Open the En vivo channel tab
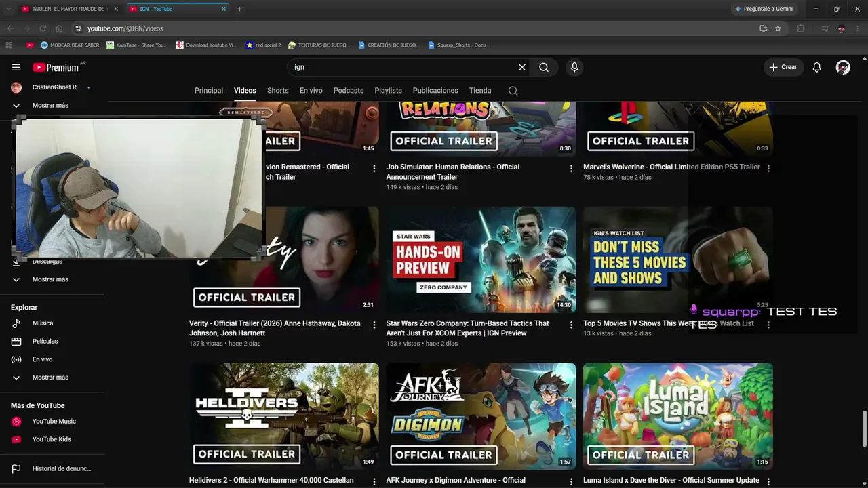The width and height of the screenshot is (868, 488). pyautogui.click(x=311, y=91)
